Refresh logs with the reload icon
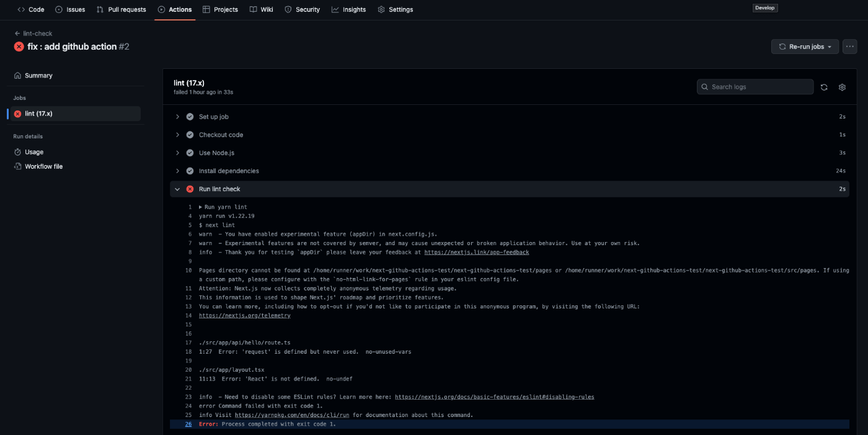This screenshot has height=435, width=868. pos(824,87)
